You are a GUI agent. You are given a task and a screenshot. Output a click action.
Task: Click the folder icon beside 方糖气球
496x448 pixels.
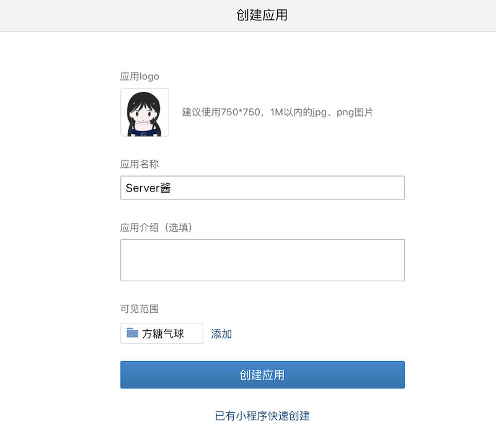(x=132, y=333)
